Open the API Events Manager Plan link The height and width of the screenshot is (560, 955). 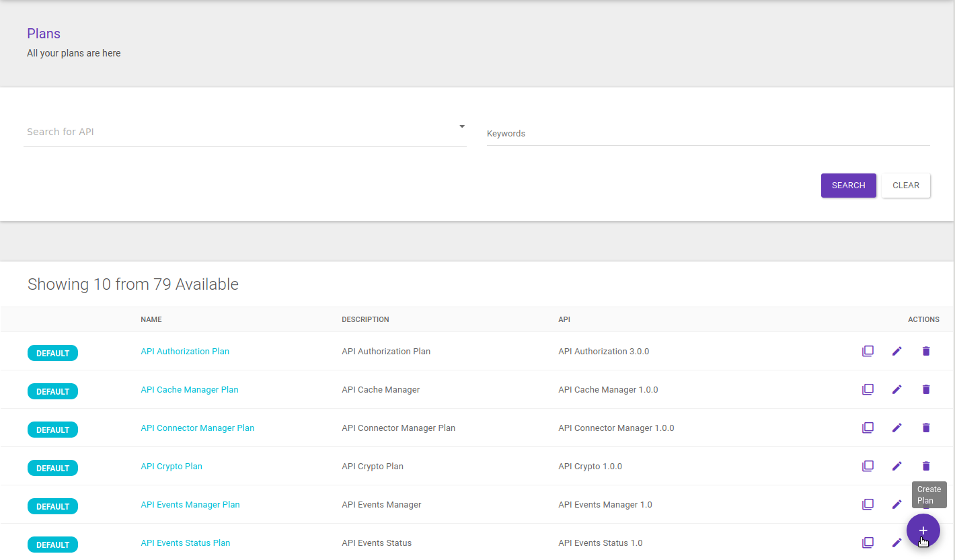point(190,504)
